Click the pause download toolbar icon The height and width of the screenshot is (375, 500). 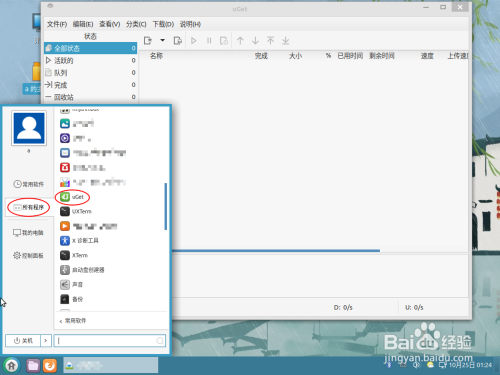pyautogui.click(x=209, y=41)
